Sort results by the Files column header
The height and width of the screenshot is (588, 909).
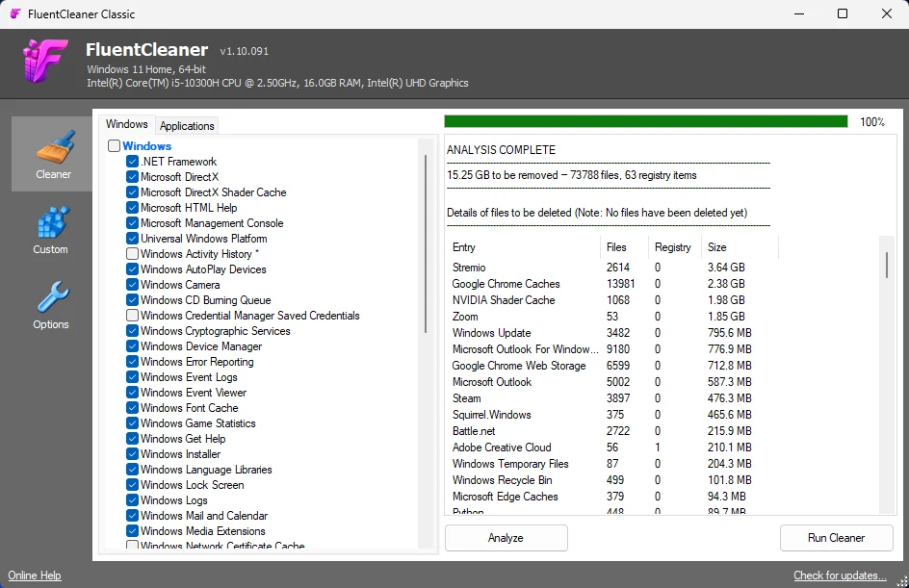click(624, 247)
